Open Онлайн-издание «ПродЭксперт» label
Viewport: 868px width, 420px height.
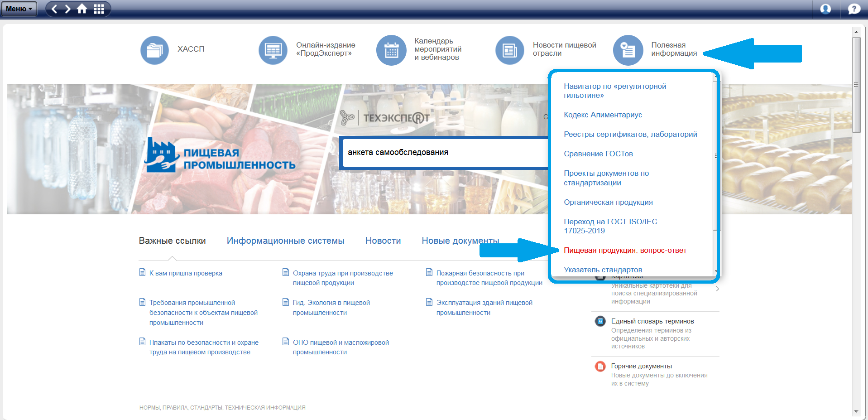click(326, 49)
